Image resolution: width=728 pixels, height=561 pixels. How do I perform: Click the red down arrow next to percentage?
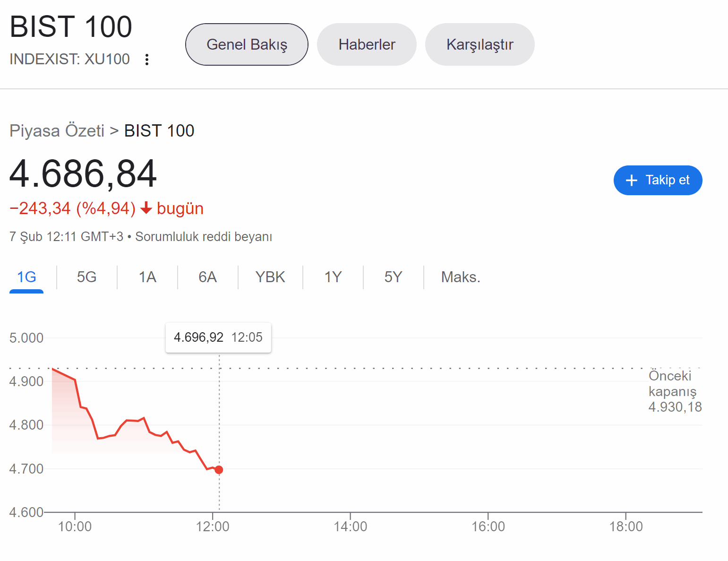[x=146, y=208]
